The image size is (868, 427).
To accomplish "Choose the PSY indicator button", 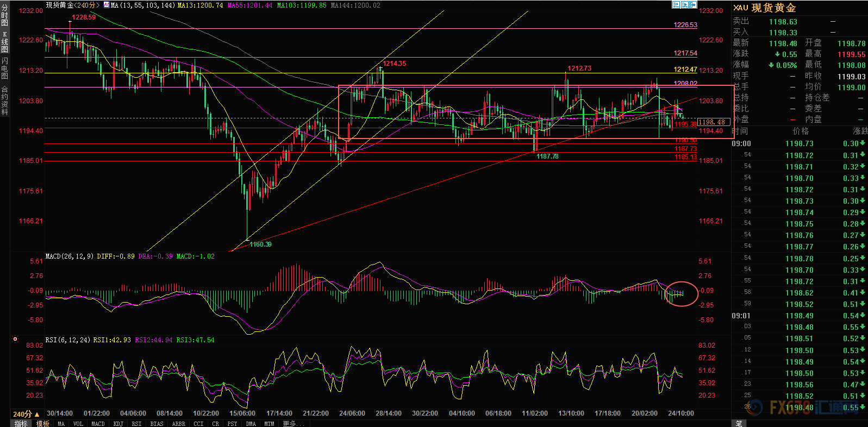I will click(x=233, y=424).
